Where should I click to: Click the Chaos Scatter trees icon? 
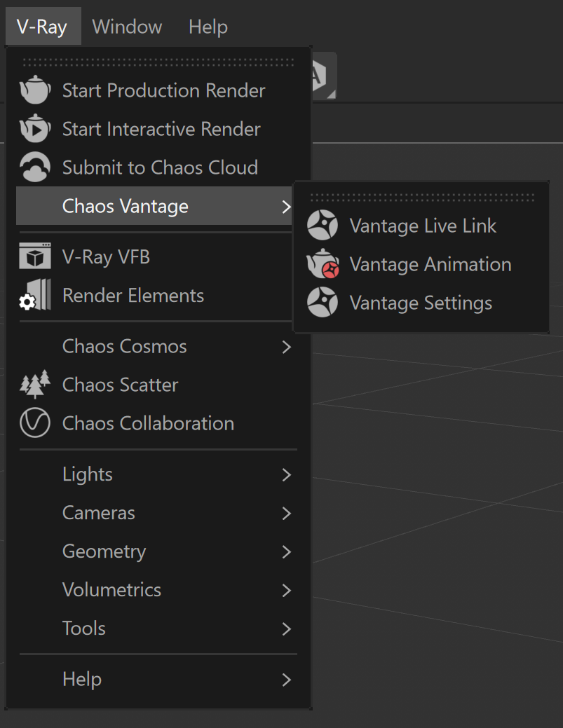35,385
